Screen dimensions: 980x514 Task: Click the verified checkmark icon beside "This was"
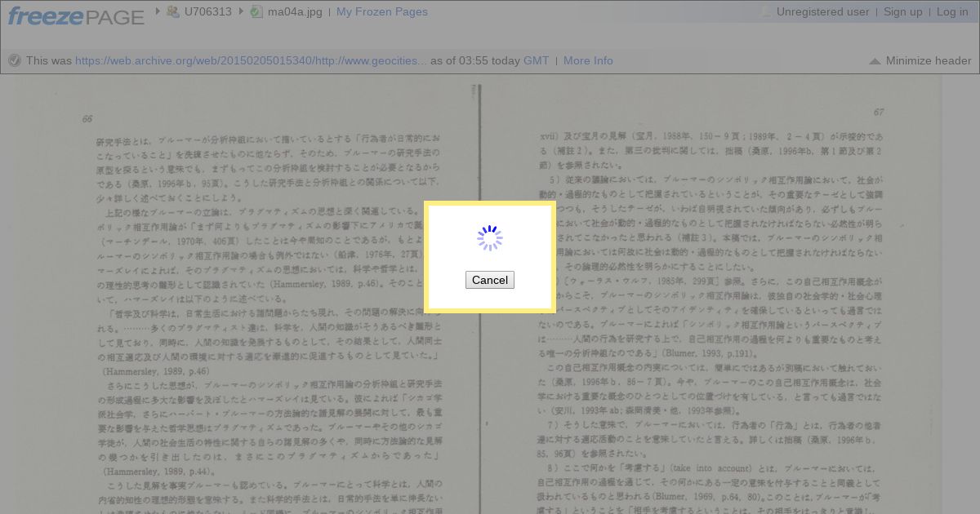(x=14, y=60)
